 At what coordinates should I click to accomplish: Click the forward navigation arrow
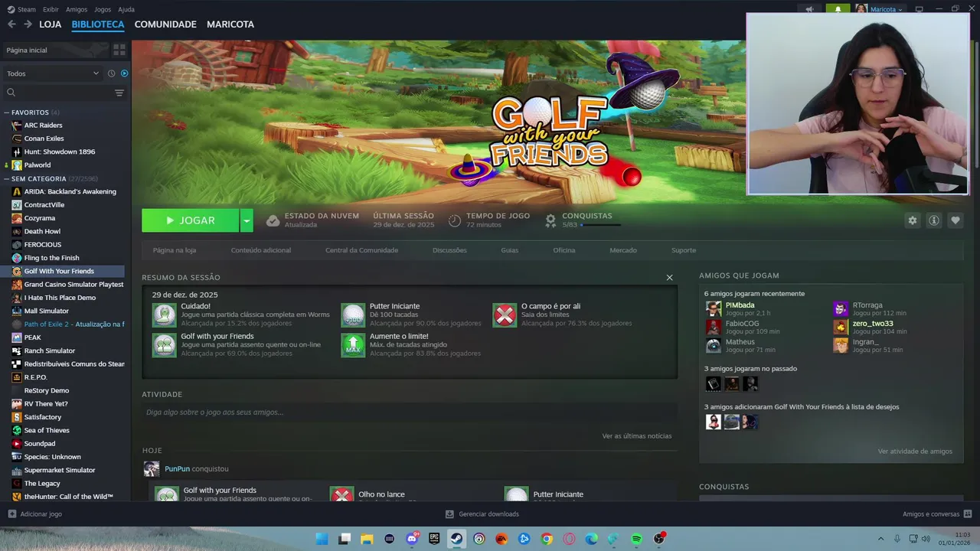(x=28, y=24)
